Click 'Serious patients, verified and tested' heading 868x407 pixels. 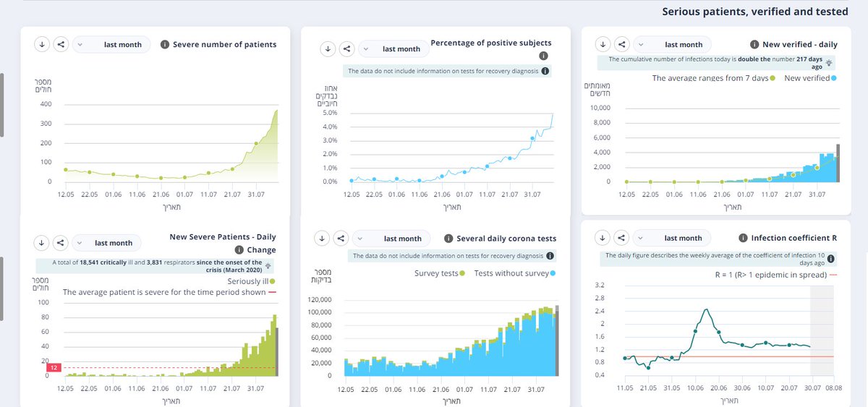(x=755, y=12)
